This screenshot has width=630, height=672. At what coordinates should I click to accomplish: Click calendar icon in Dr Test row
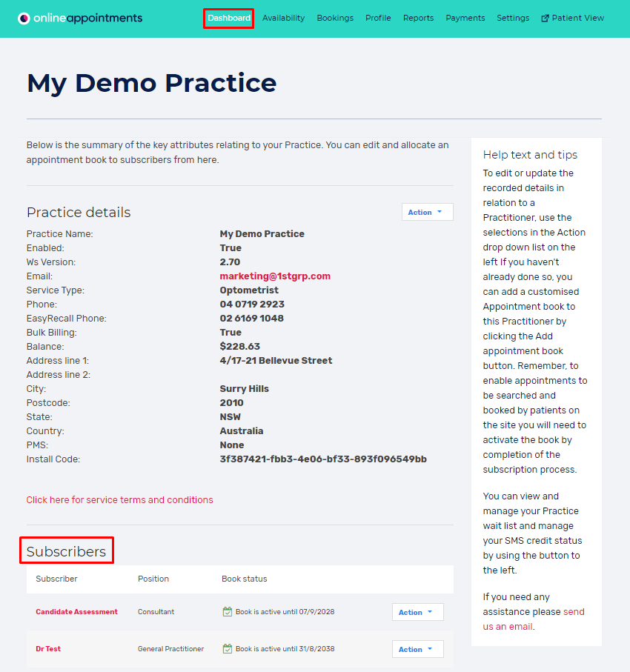[228, 649]
